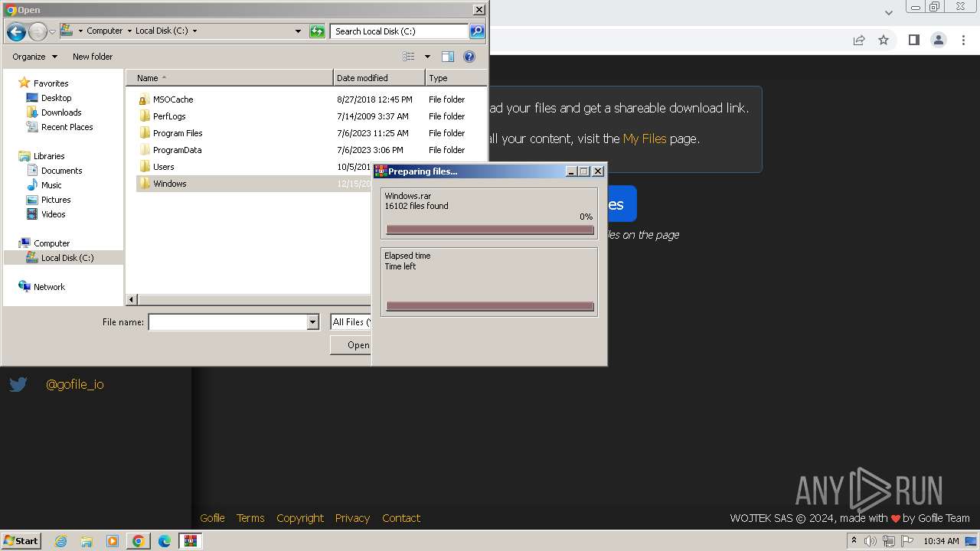The height and width of the screenshot is (551, 980).
Task: Select the Pictures library
Action: (56, 200)
